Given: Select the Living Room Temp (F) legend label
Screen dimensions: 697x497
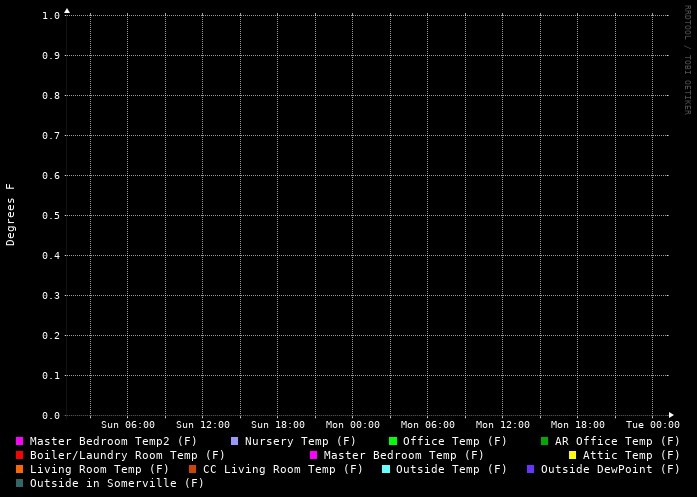Looking at the screenshot, I should click(x=99, y=469).
